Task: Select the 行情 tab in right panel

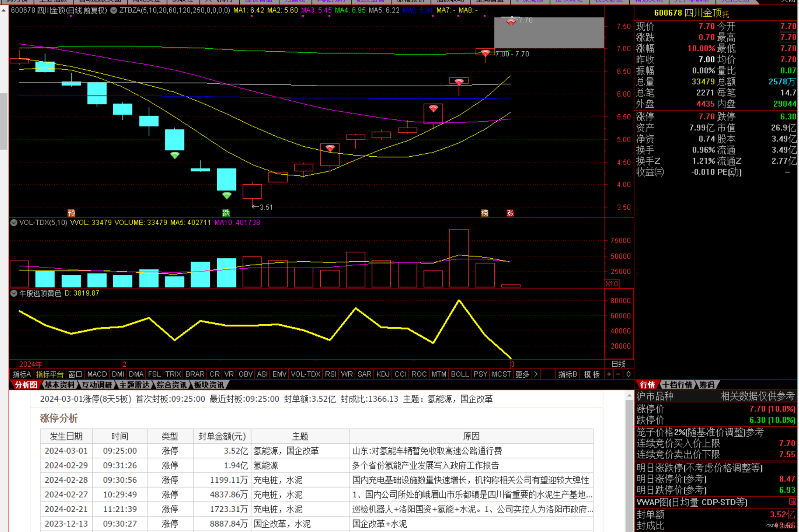Action: coord(647,385)
